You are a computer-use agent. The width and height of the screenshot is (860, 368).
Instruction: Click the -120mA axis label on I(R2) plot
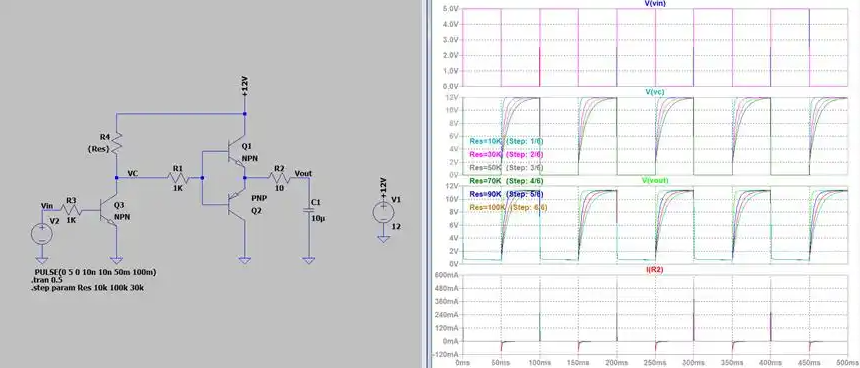(447, 354)
